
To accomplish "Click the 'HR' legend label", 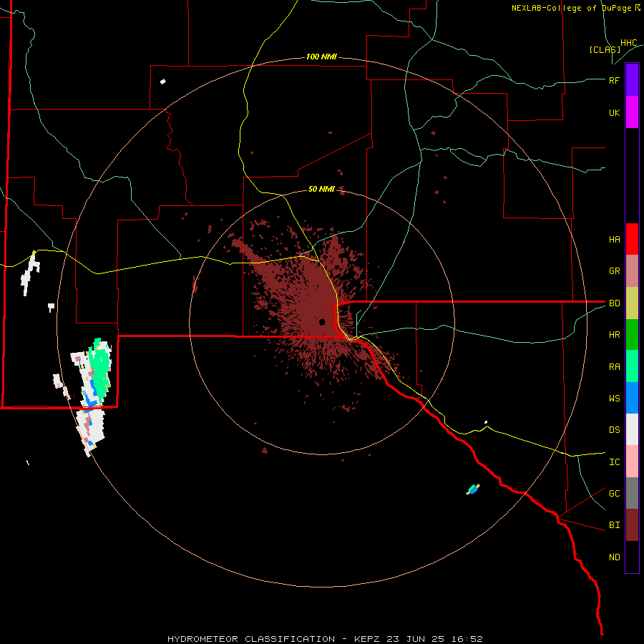I will [x=614, y=335].
